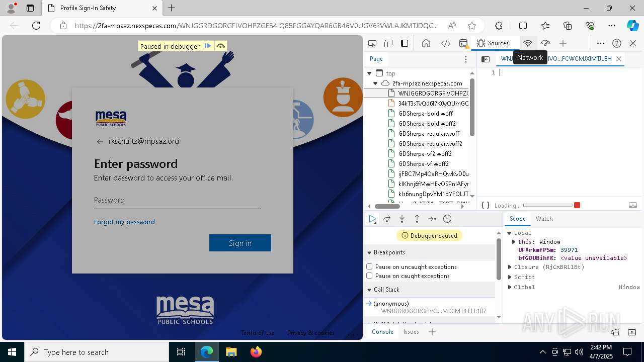
Task: Open Microsoft Edge from taskbar
Action: (207, 352)
